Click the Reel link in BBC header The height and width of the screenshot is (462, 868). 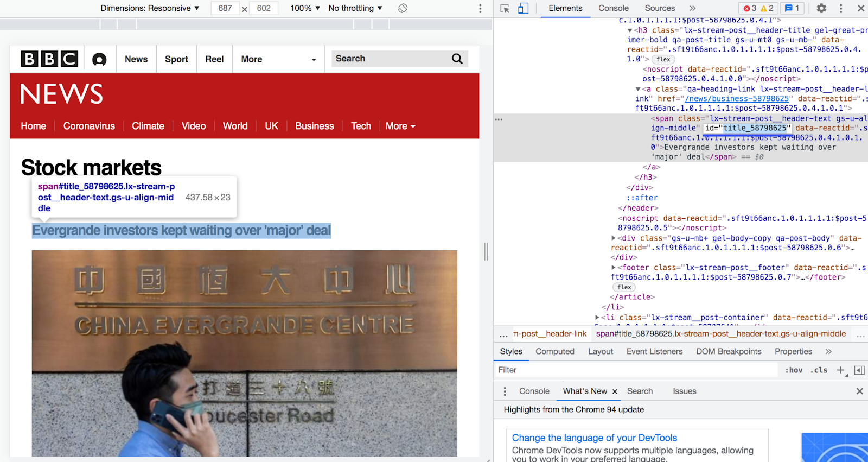click(214, 59)
